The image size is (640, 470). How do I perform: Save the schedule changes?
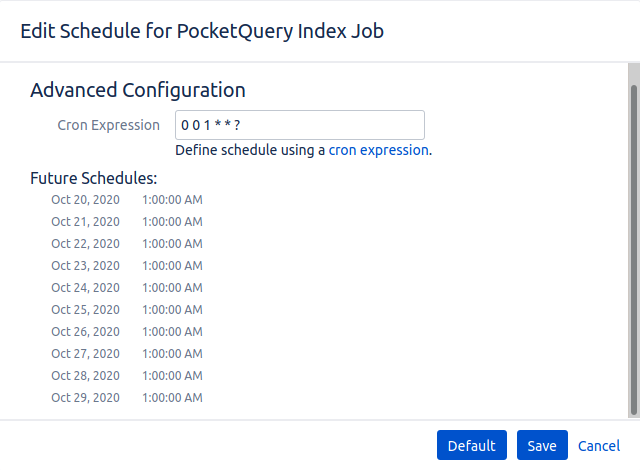coord(542,445)
